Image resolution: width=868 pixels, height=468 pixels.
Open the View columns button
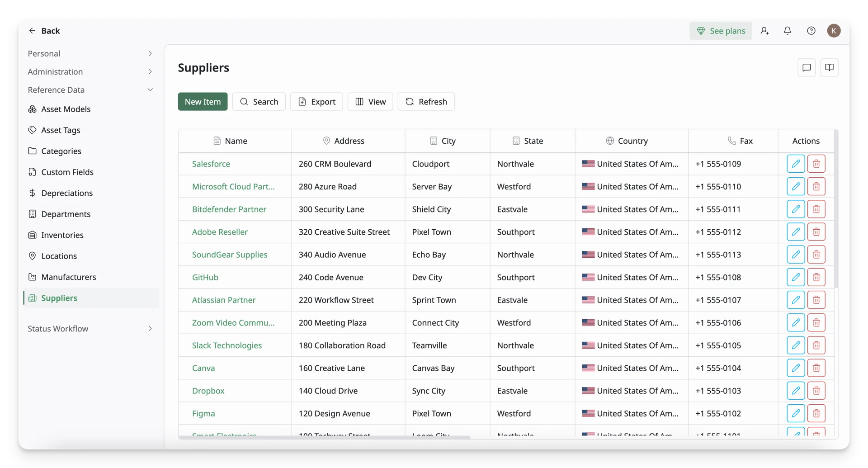(370, 102)
